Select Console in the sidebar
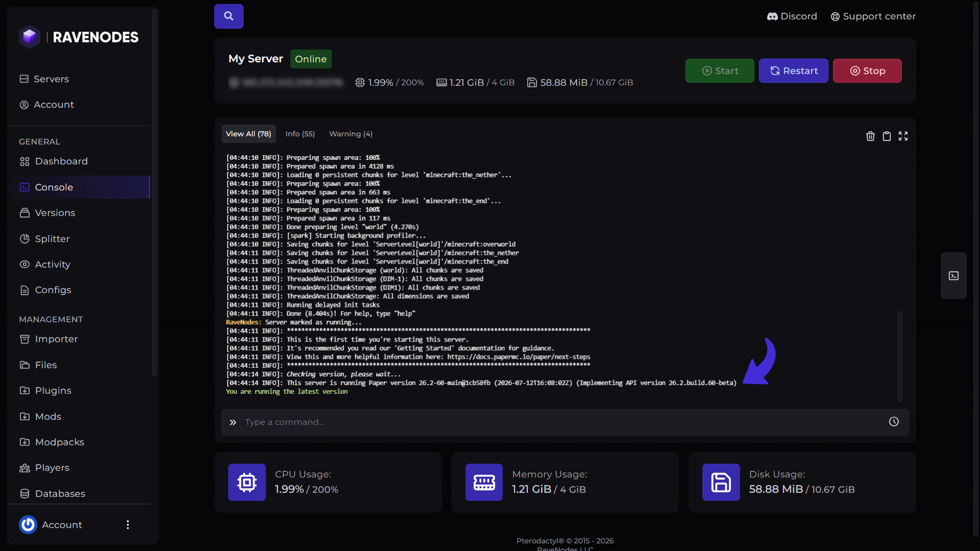 click(79, 187)
